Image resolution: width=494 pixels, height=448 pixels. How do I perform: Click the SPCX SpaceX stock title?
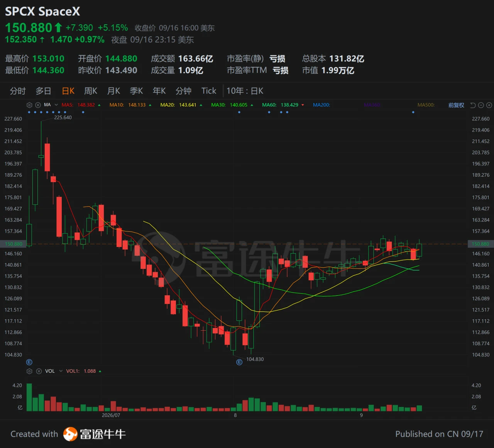pyautogui.click(x=42, y=12)
